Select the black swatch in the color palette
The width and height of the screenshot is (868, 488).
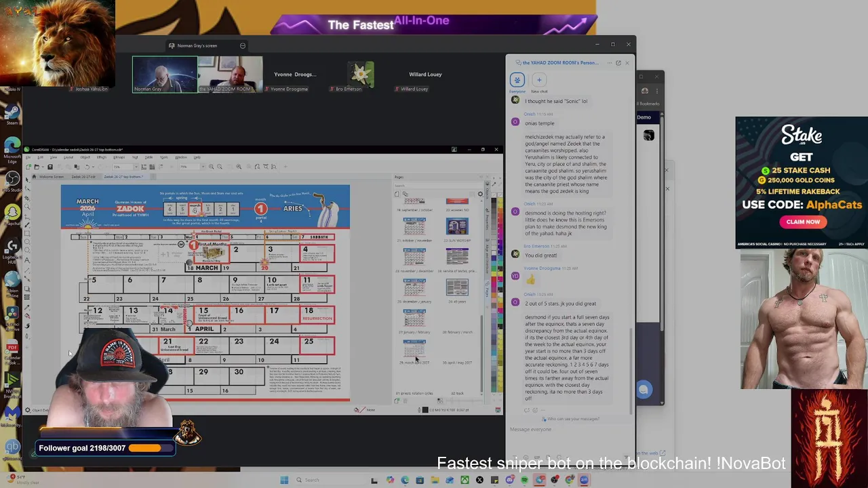click(494, 201)
